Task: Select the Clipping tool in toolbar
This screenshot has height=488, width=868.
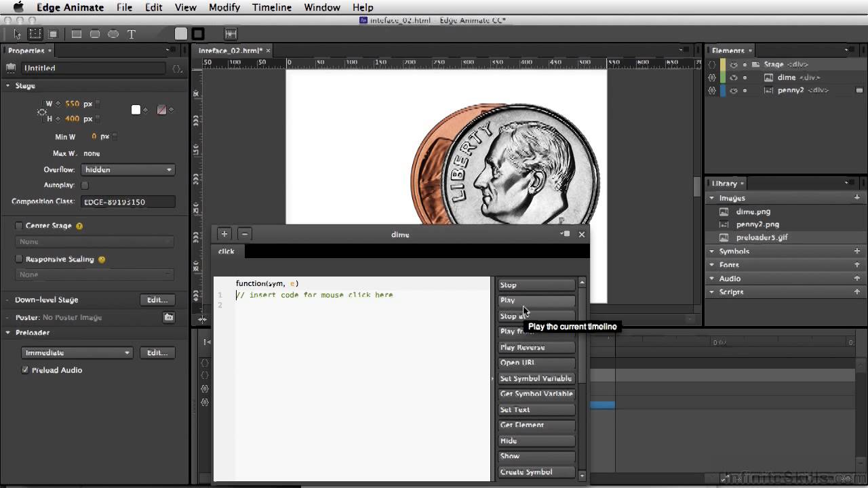Action: (53, 34)
